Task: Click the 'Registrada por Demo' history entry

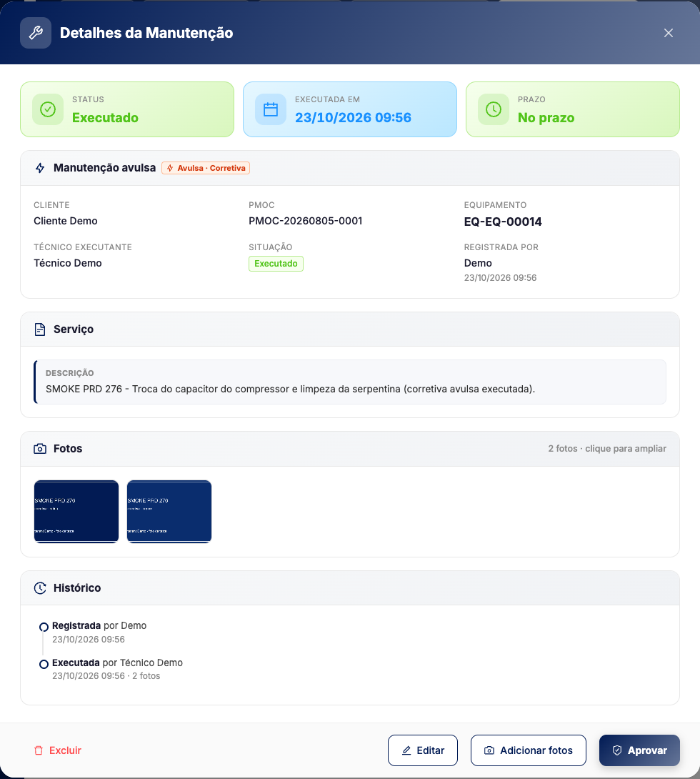Action: (x=99, y=625)
